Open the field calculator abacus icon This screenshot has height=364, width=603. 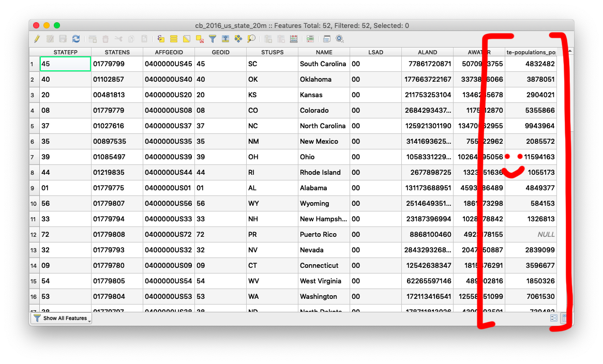point(294,39)
